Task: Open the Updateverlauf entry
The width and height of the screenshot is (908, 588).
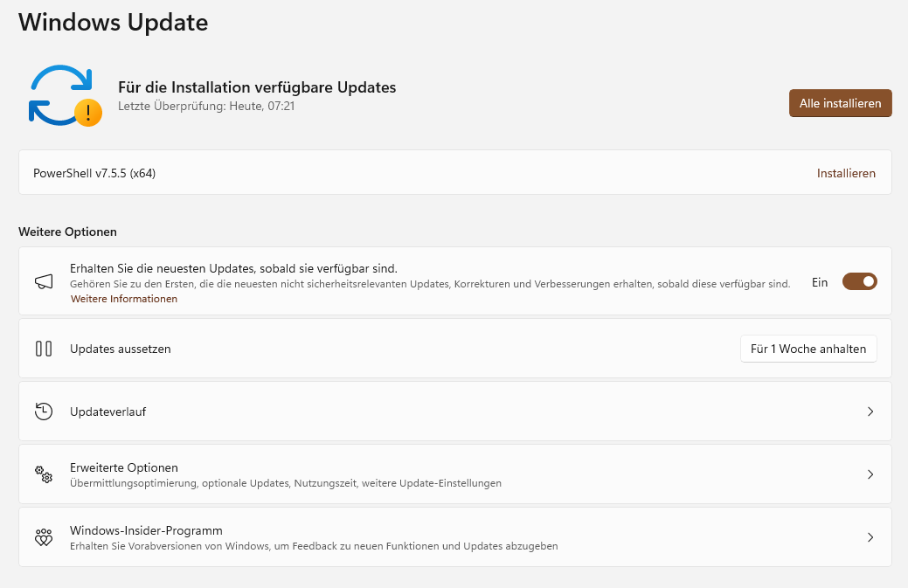Action: tap(107, 412)
